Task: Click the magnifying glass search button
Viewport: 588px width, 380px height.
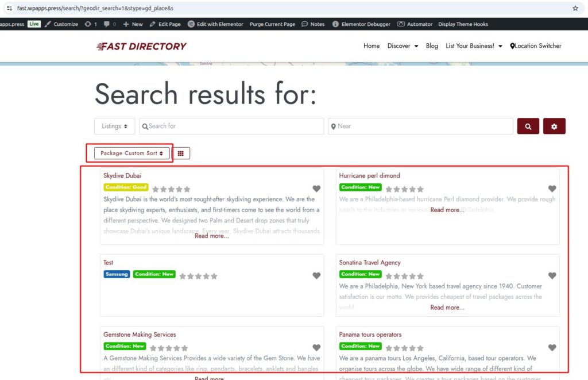Action: [528, 126]
